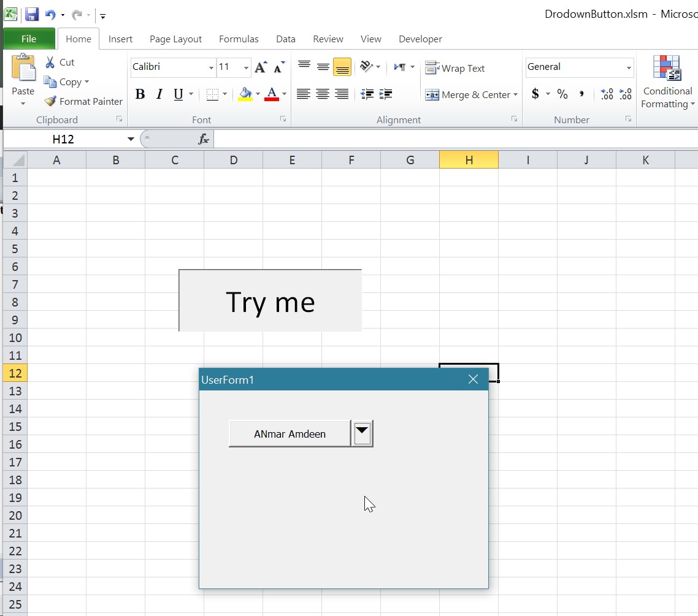
Task: Open the General number format dropdown
Action: point(629,67)
